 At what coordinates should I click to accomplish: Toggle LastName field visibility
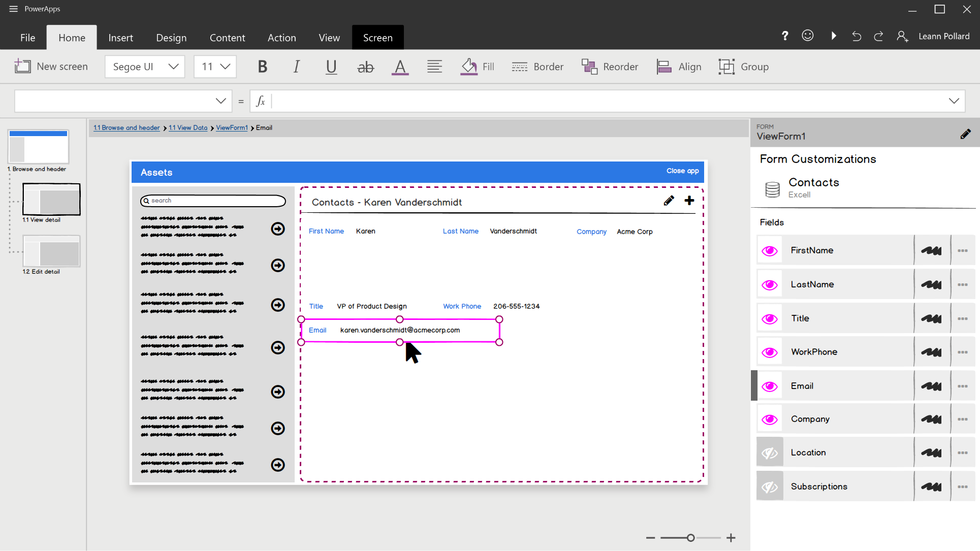pyautogui.click(x=770, y=284)
